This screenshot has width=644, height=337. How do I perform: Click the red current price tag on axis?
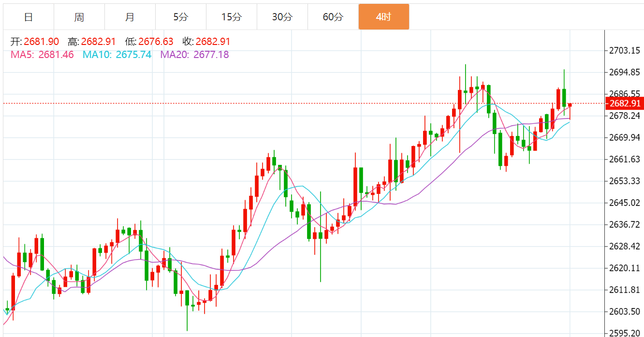[625, 103]
